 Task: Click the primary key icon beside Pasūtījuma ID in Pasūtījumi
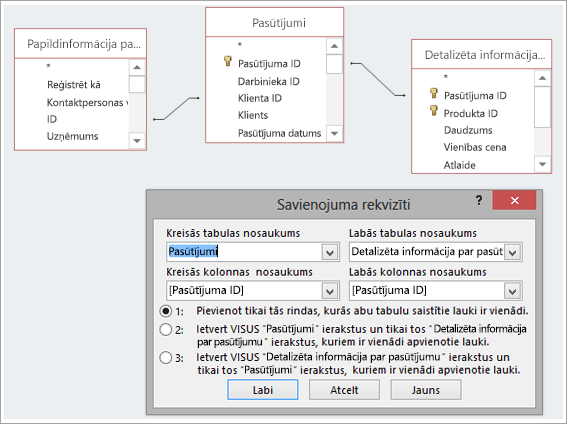tap(227, 61)
